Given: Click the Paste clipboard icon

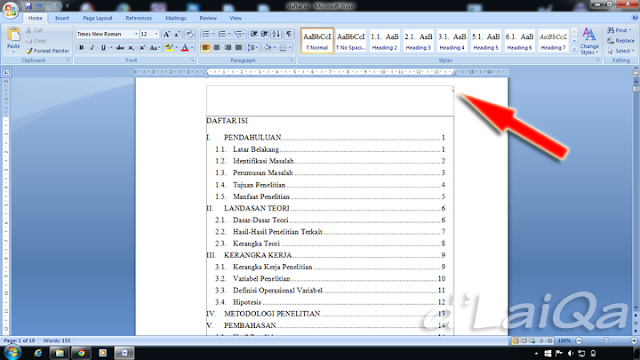Looking at the screenshot, I should pos(13,35).
